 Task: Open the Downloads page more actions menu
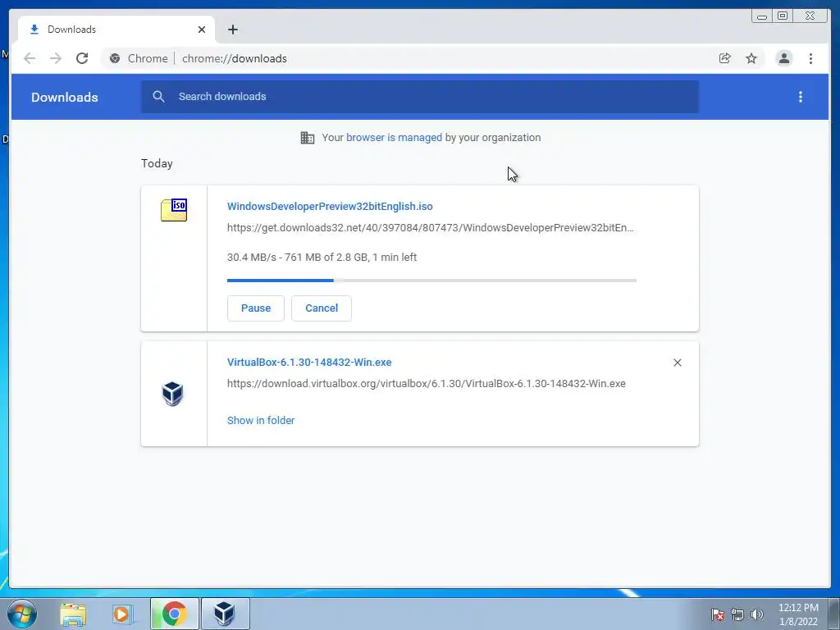[801, 97]
